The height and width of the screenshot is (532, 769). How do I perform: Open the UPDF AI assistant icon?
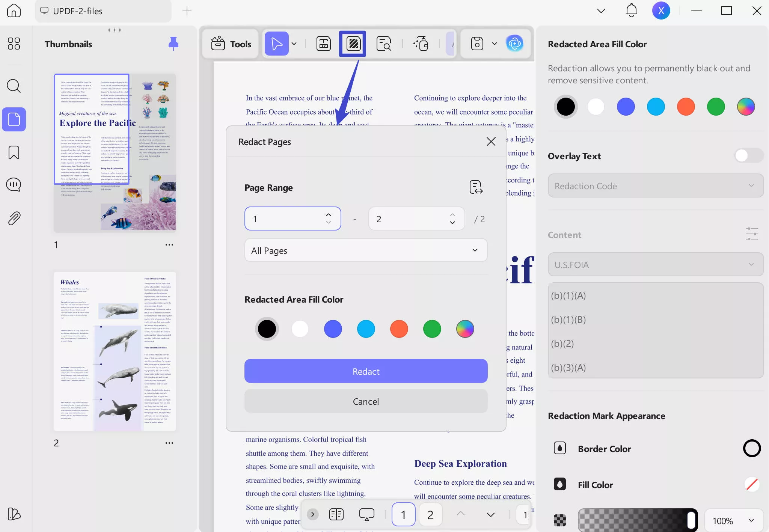514,44
